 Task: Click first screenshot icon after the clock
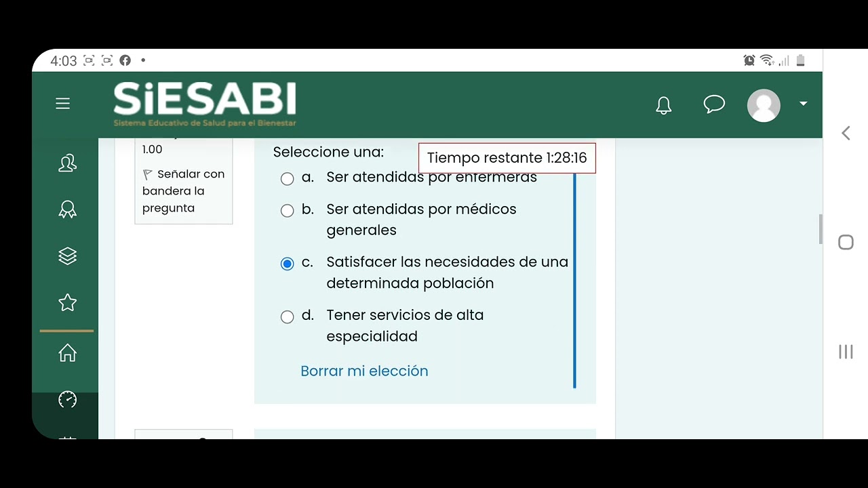coord(89,60)
